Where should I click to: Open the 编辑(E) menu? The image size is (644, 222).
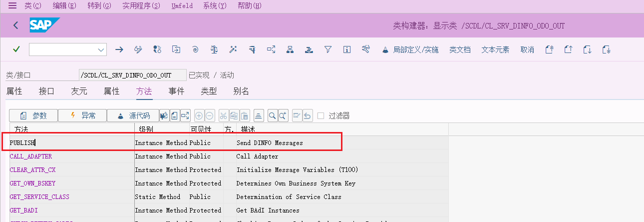point(64,5)
